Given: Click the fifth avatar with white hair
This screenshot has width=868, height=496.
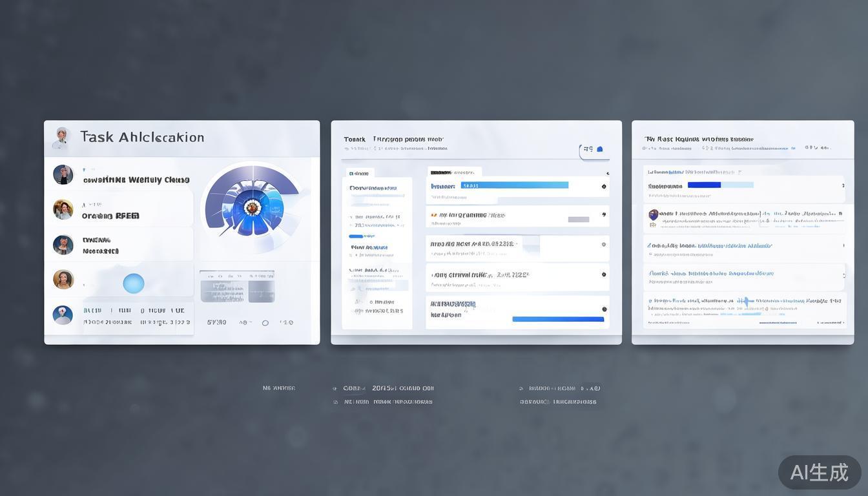Looking at the screenshot, I should [x=63, y=315].
